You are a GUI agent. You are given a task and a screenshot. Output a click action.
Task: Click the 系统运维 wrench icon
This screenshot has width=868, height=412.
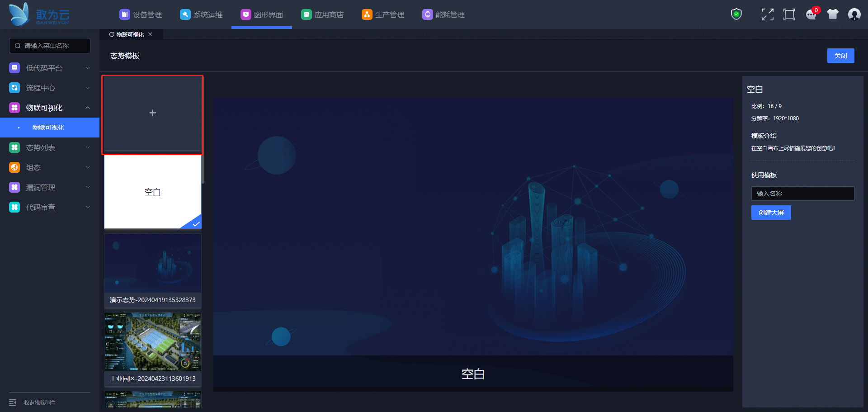185,14
